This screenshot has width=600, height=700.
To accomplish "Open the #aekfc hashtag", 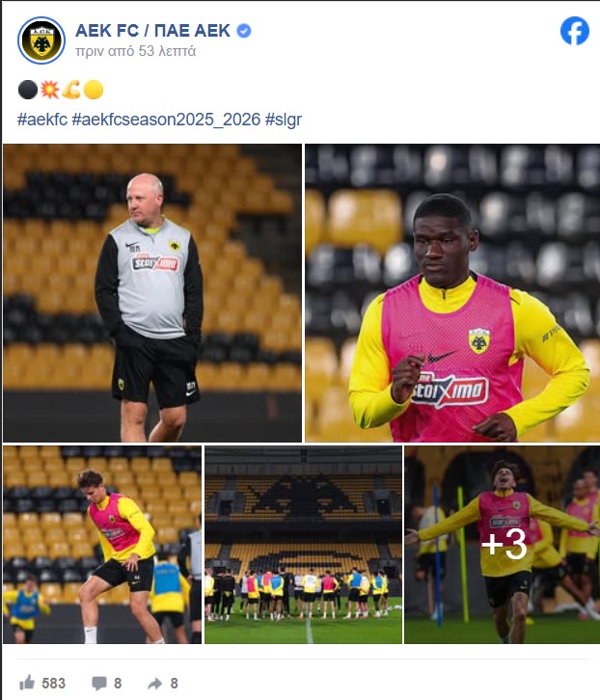I will 42,120.
